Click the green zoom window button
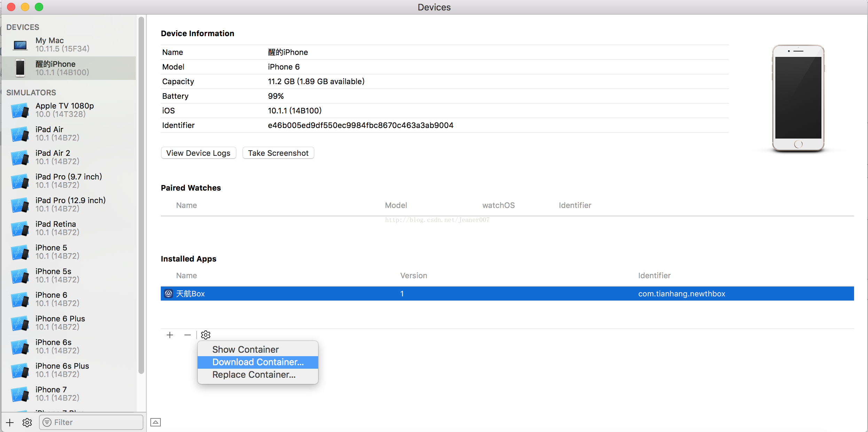Image resolution: width=868 pixels, height=432 pixels. [39, 7]
